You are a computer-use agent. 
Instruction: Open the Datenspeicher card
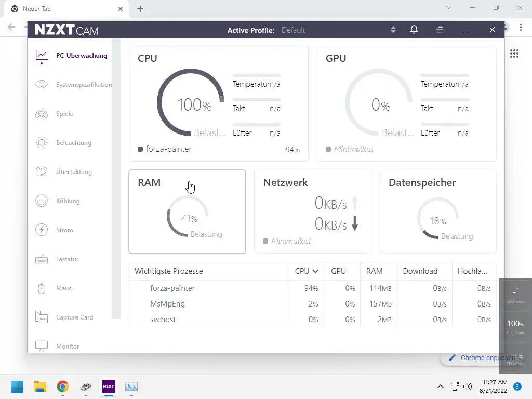[438, 212]
